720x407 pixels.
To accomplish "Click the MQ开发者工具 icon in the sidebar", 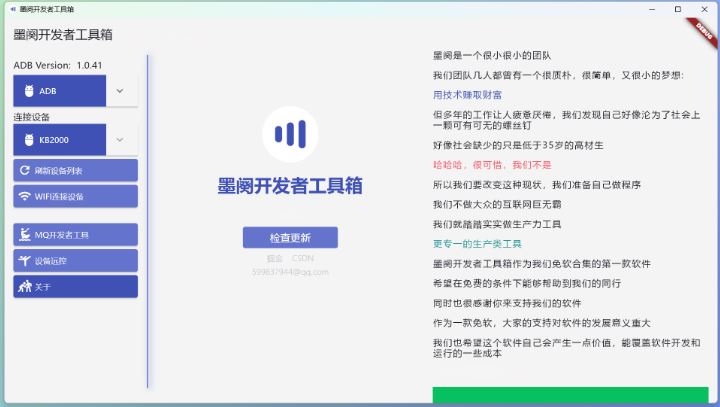I will (x=24, y=235).
